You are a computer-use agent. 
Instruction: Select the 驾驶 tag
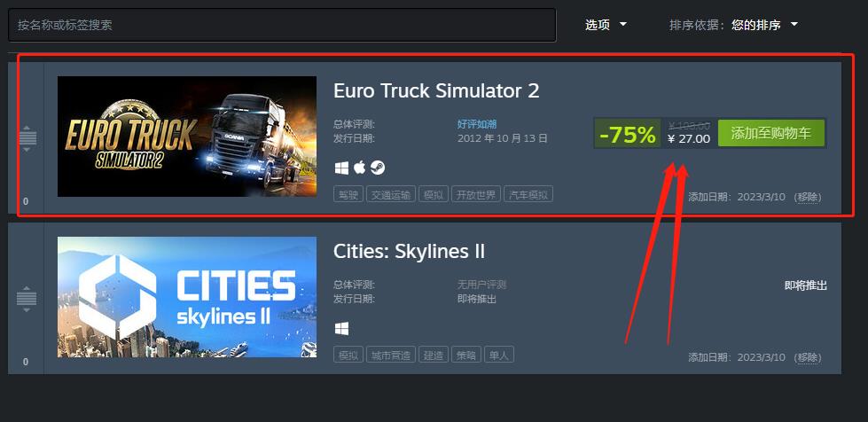348,194
